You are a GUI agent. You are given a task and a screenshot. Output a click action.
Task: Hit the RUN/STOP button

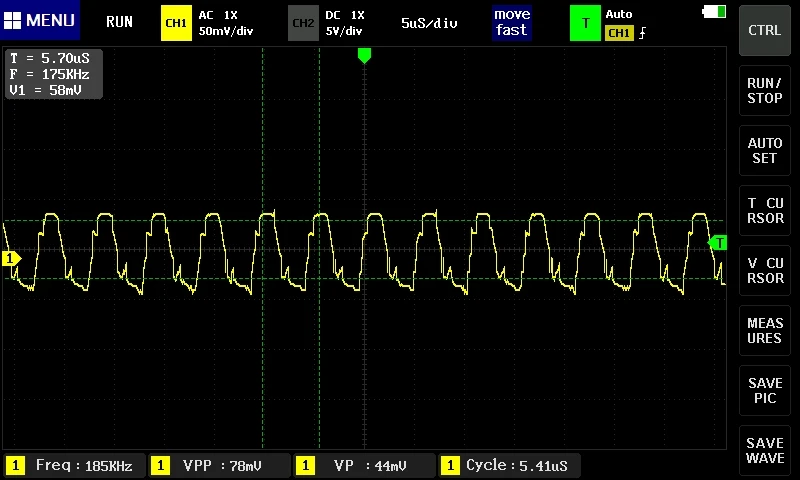(x=764, y=90)
